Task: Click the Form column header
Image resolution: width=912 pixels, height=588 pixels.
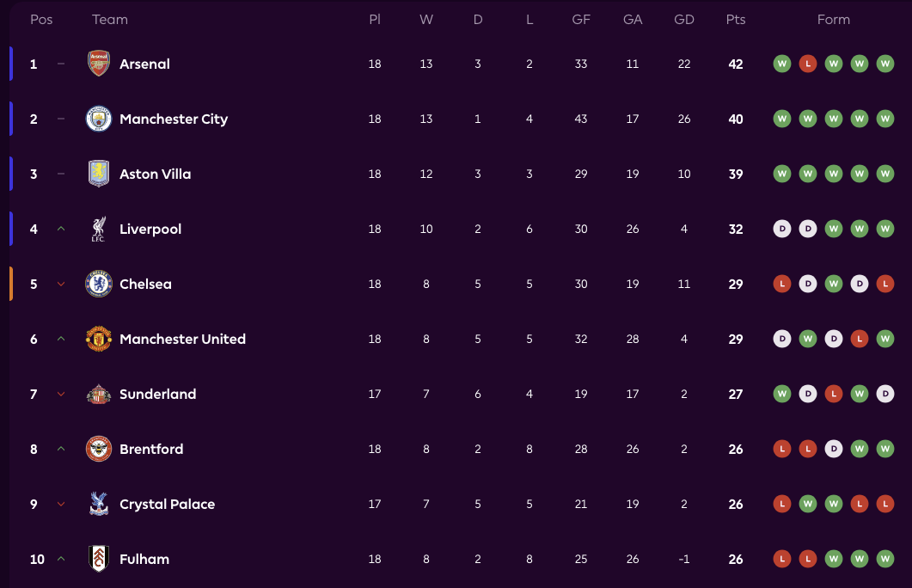Action: click(x=833, y=19)
